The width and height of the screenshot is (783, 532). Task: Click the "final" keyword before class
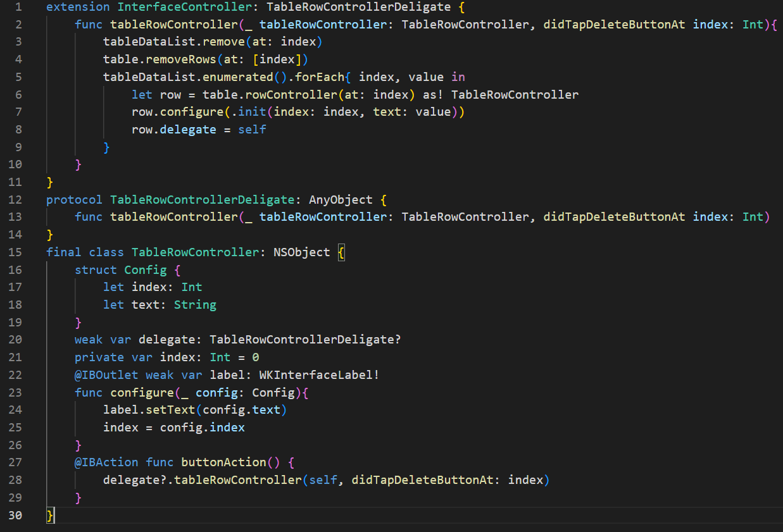click(x=63, y=252)
